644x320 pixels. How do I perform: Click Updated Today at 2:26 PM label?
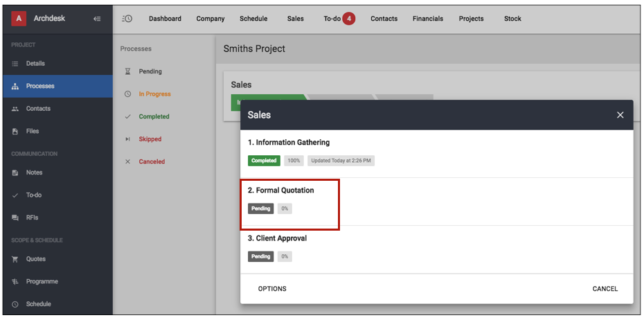click(341, 161)
